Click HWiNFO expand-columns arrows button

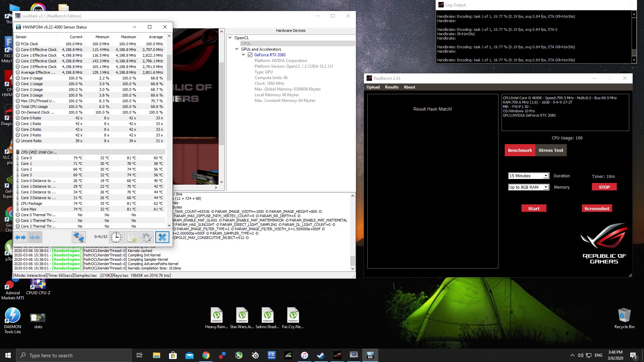coord(21,237)
